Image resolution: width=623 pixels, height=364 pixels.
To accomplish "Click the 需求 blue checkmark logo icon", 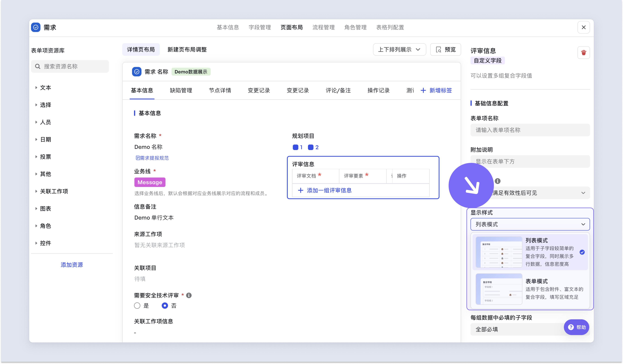I will point(36,27).
